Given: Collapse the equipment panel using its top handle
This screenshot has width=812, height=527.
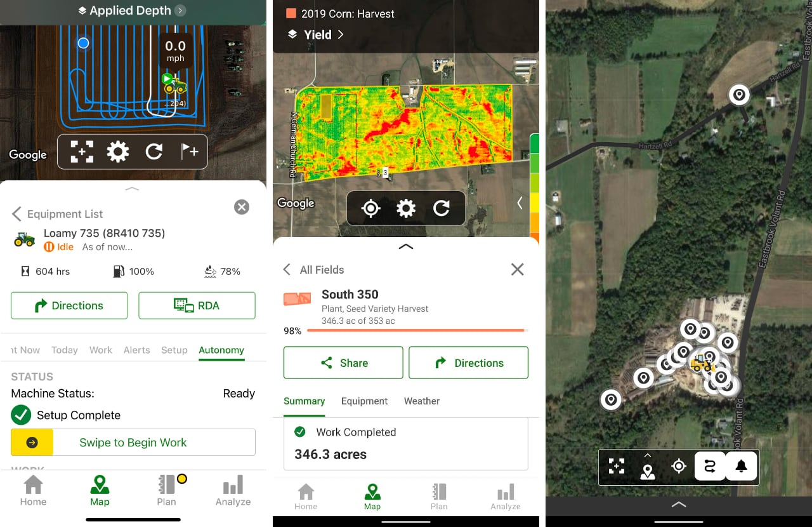Looking at the screenshot, I should [x=132, y=189].
